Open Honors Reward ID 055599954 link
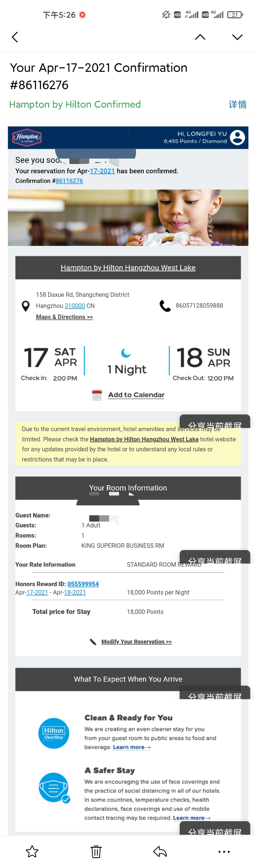 coord(83,584)
